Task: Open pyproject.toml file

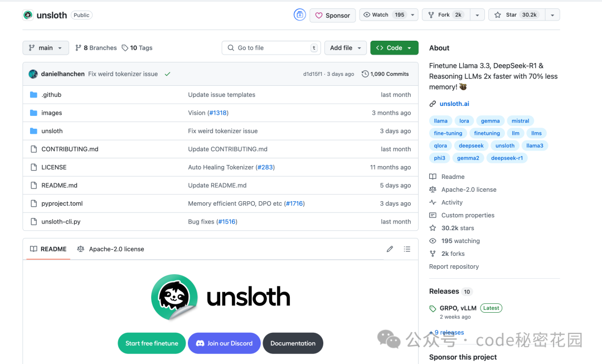Action: (62, 203)
